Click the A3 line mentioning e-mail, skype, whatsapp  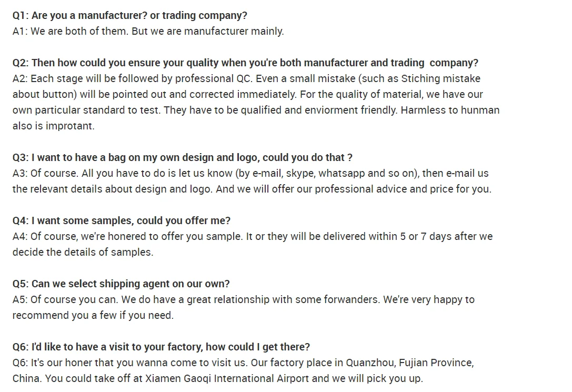click(250, 173)
